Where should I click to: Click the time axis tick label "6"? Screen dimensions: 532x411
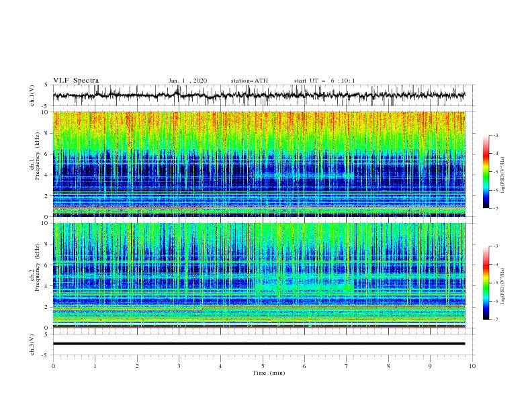(304, 366)
